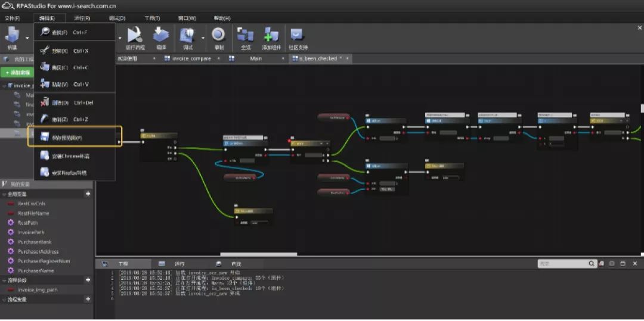Click the restore icon in the log panel header
Viewport: 644px width, 321px height.
[x=612, y=264]
